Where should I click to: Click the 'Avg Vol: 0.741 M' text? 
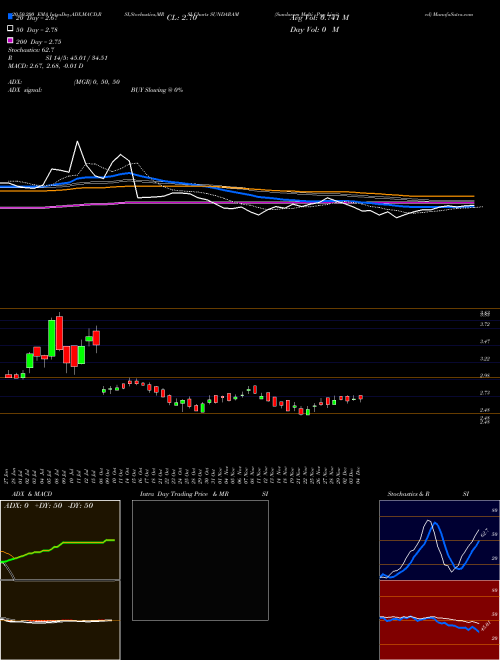[319, 18]
